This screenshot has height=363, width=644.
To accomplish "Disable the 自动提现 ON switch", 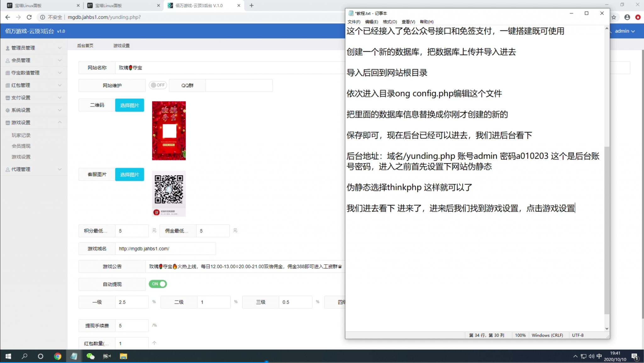I will tap(158, 284).
